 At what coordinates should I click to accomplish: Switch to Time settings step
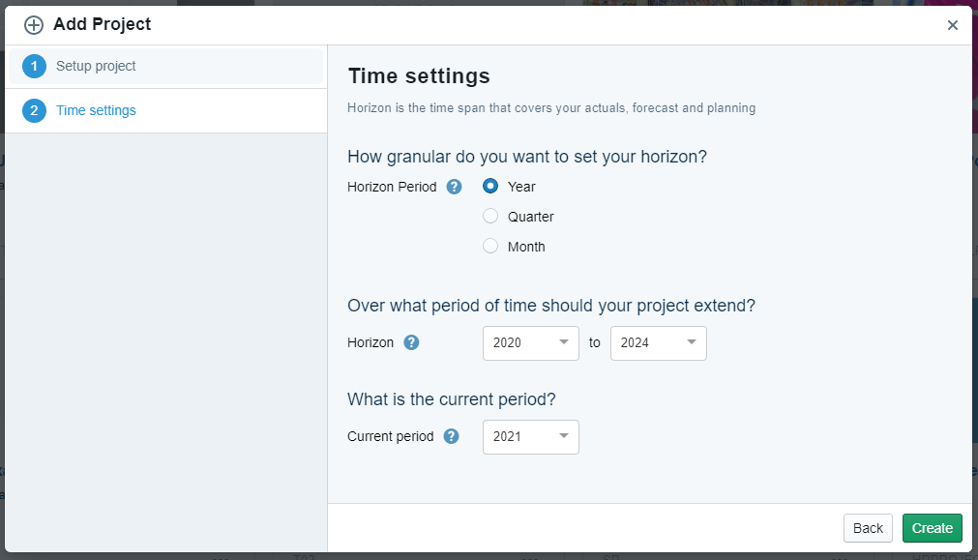pyautogui.click(x=96, y=110)
